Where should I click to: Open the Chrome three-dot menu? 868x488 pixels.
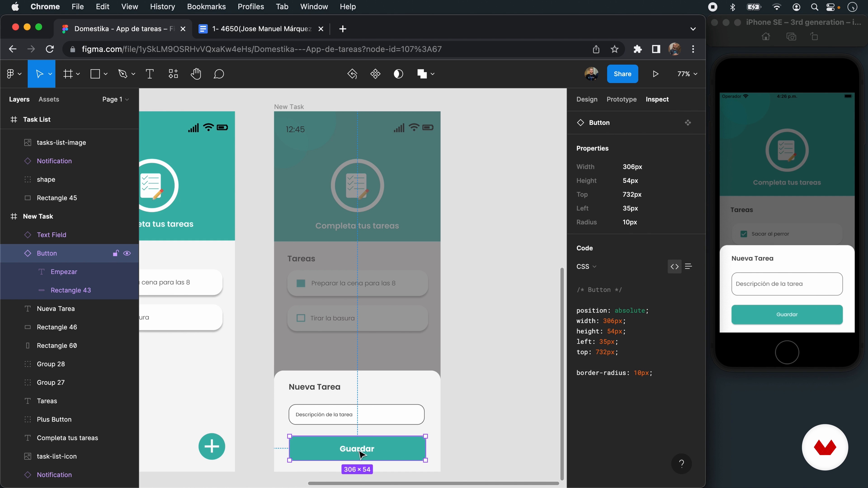(x=693, y=49)
